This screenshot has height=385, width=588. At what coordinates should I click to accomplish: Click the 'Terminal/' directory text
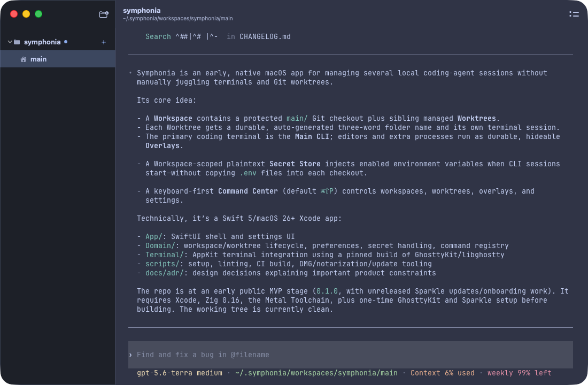click(164, 255)
